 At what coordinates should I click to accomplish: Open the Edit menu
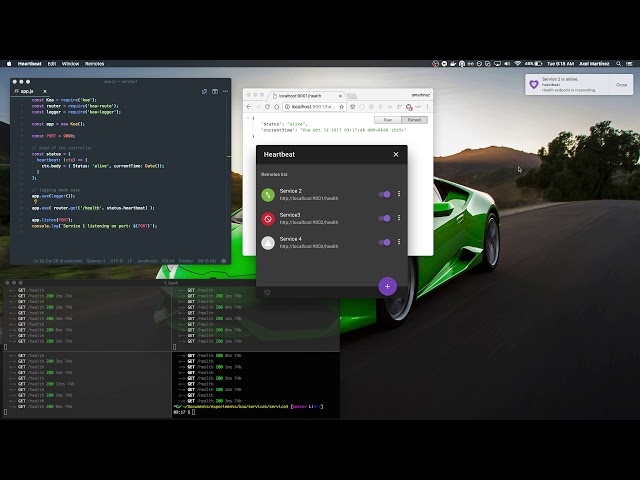click(x=52, y=64)
